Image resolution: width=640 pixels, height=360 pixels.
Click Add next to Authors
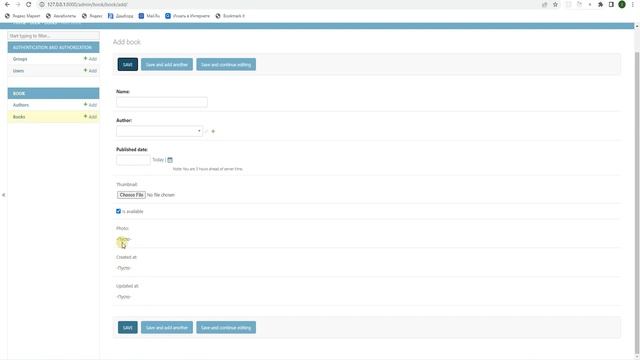point(91,105)
